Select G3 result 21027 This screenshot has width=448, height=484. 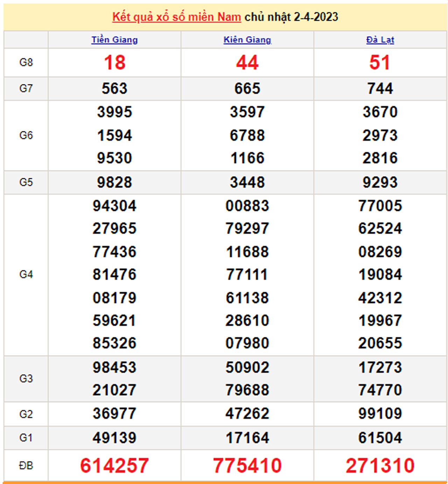(x=114, y=390)
